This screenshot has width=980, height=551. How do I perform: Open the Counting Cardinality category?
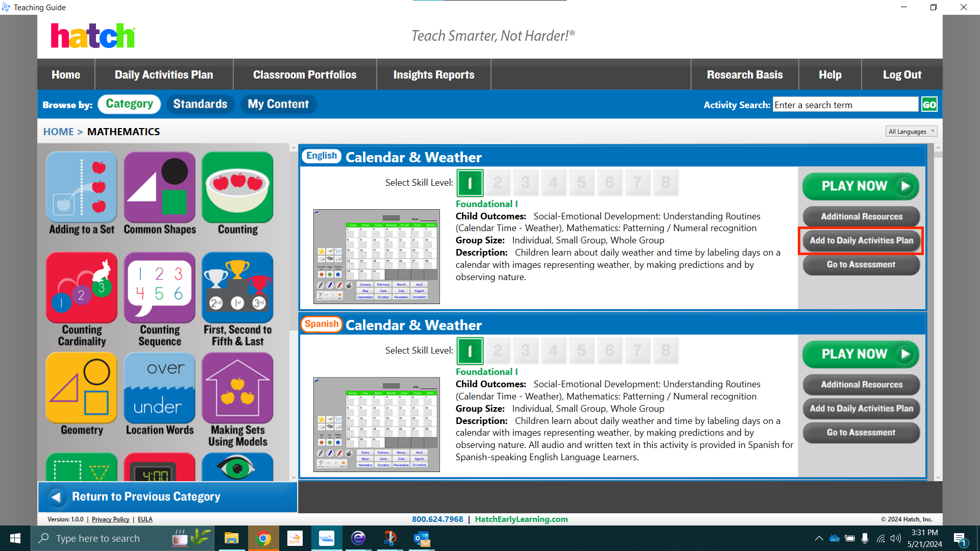coord(82,299)
